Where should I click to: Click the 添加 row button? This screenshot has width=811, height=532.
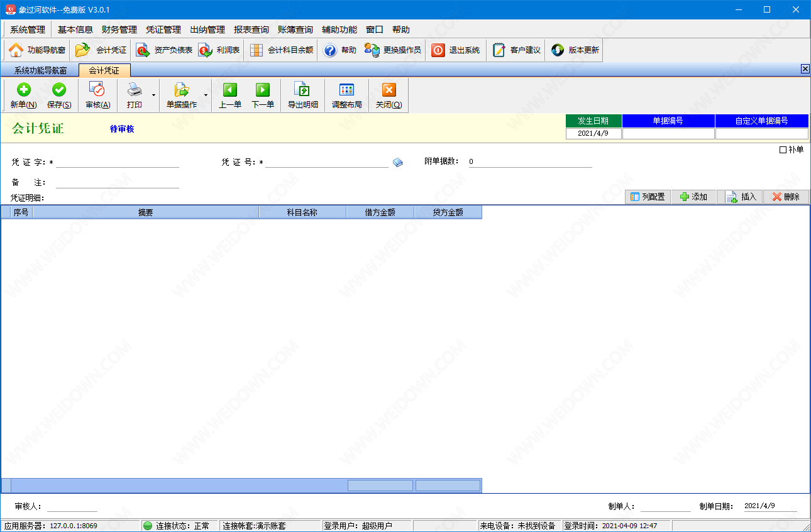694,197
